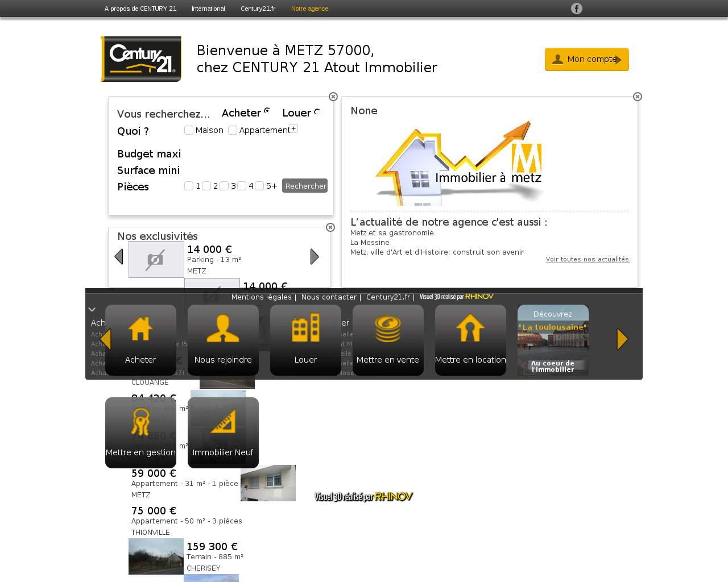728x582 pixels.
Task: Open the Nous rejoindre tile
Action: pos(223,340)
